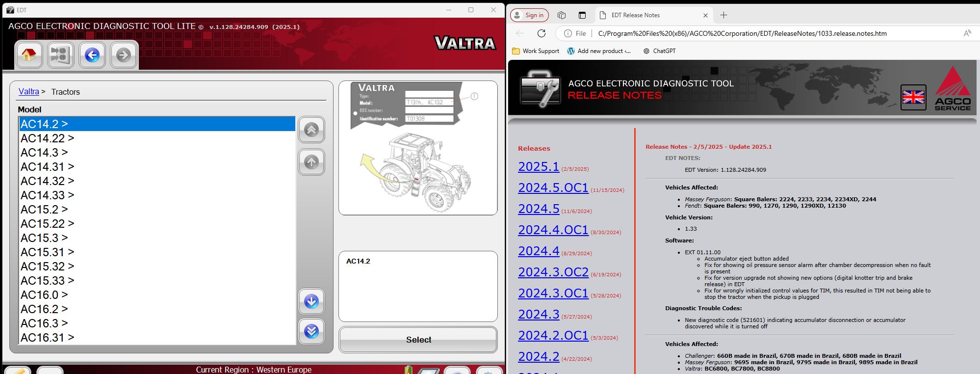Select model AC15.2 in list
Screen dimensions: 980x374
coord(157,210)
